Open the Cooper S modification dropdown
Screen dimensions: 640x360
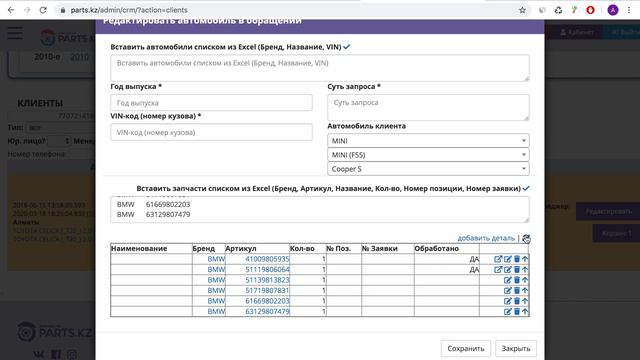428,169
